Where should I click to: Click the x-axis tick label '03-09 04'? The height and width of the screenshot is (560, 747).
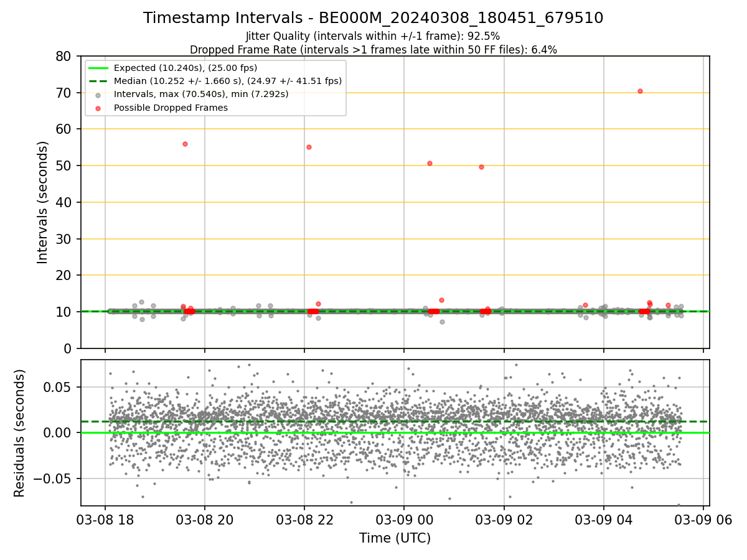603,520
